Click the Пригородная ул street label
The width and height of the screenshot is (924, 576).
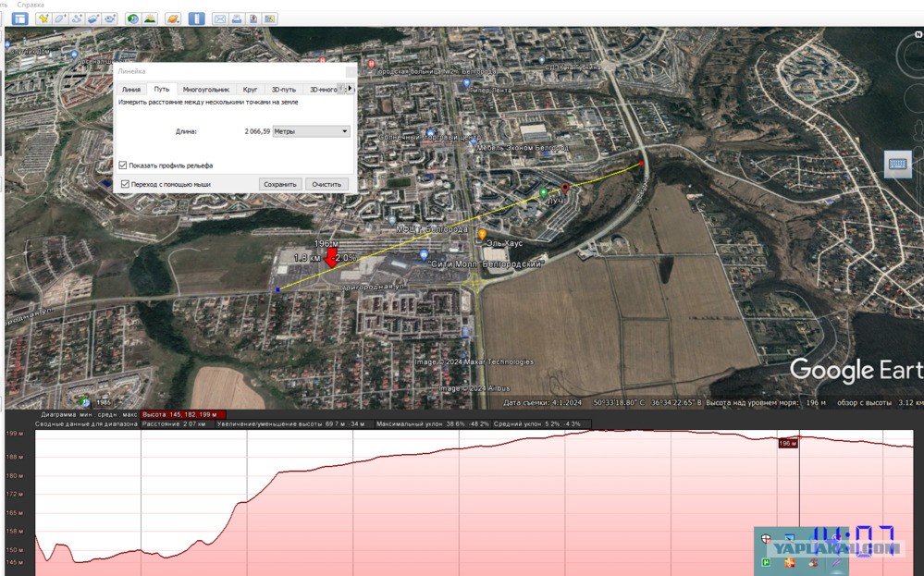(373, 287)
